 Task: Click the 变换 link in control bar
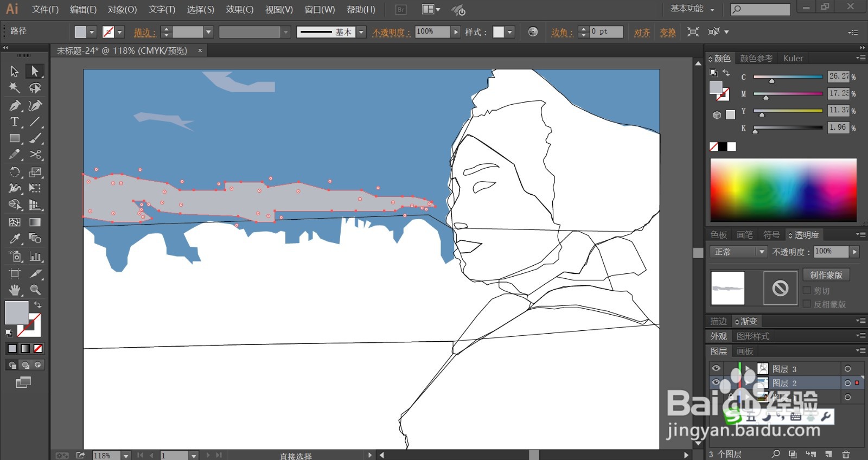coord(668,32)
